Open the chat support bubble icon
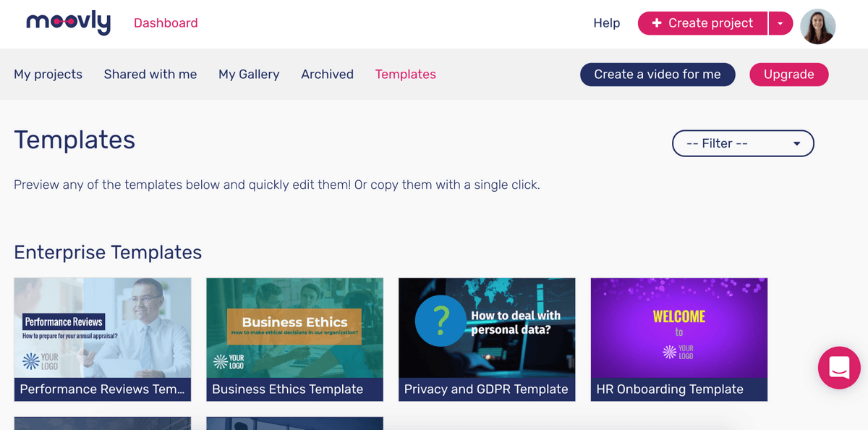Image resolution: width=868 pixels, height=430 pixels. (839, 368)
